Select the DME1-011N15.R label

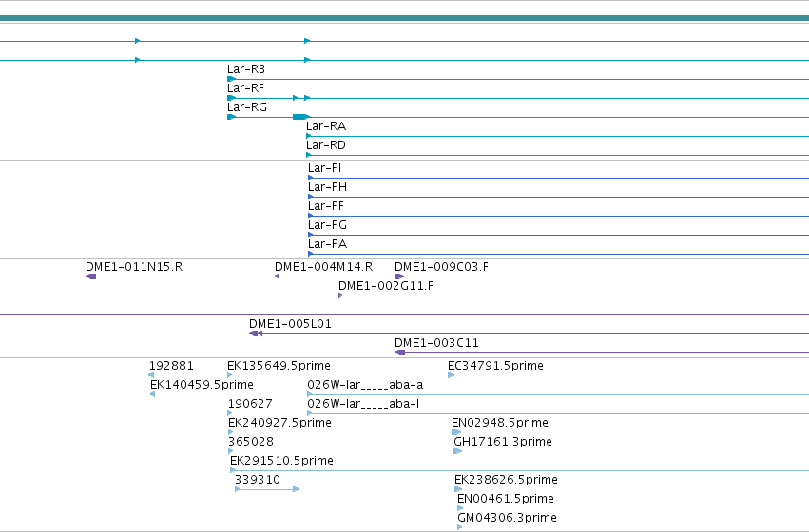pos(134,267)
